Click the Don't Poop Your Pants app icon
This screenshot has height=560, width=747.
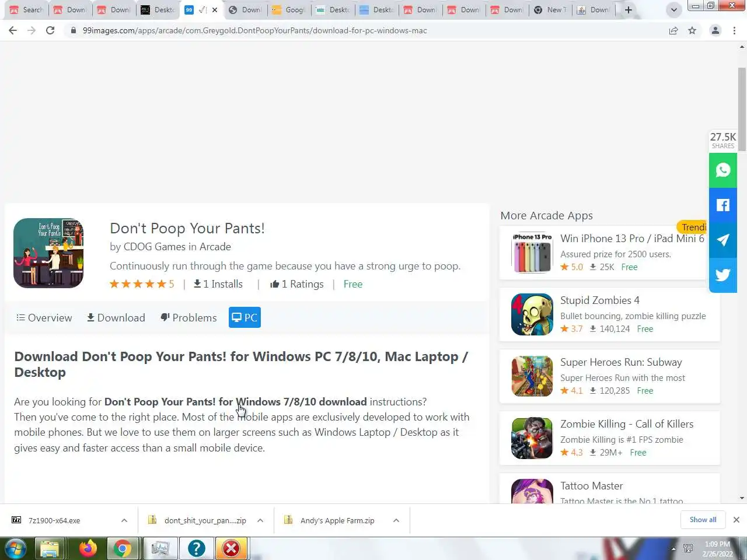[x=48, y=253]
